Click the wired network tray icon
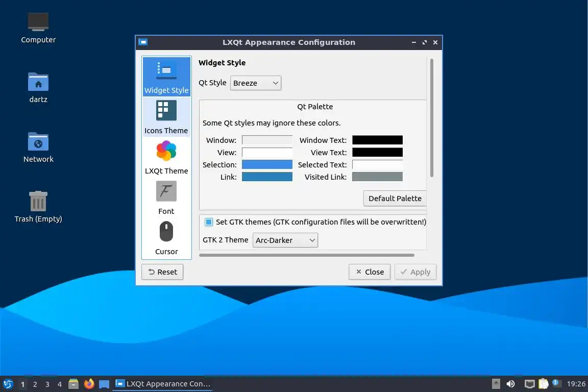This screenshot has width=588, height=392. 529,384
